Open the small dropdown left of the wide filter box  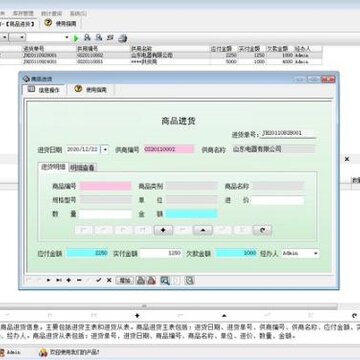pos(22,37)
